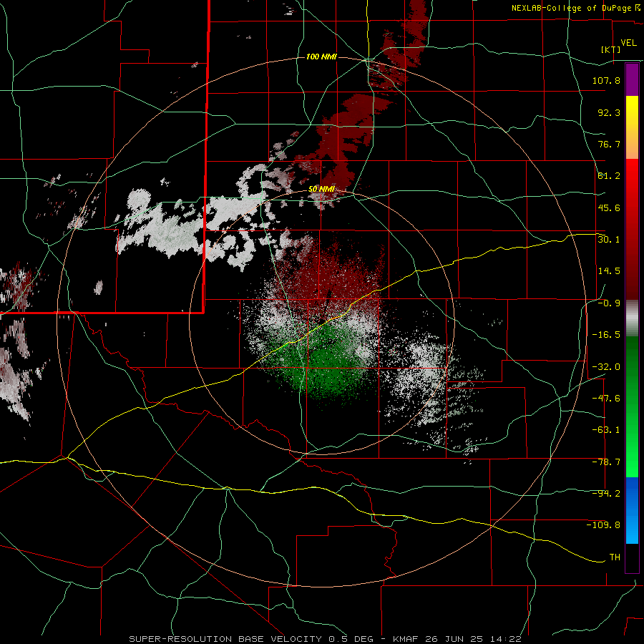This screenshot has height=644, width=644.
Task: Click the SUPER-RESOLUTION BASE VELOCITY caption text
Action: click(x=225, y=639)
